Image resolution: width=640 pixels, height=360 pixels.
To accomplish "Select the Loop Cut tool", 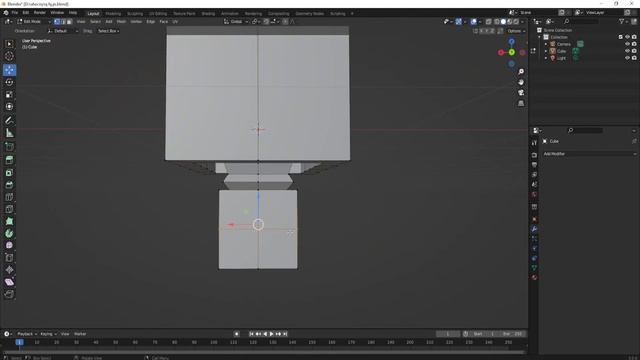I will tap(9, 197).
